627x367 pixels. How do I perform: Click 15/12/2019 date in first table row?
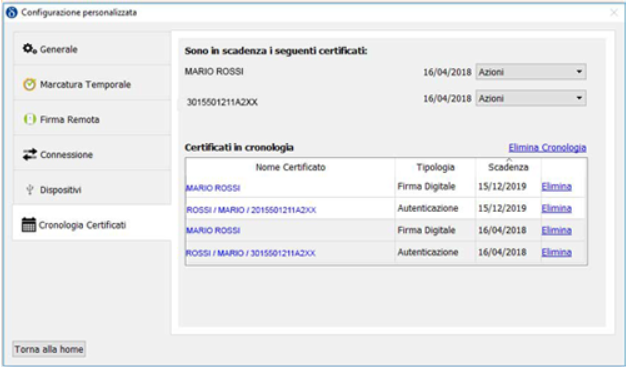tap(502, 186)
